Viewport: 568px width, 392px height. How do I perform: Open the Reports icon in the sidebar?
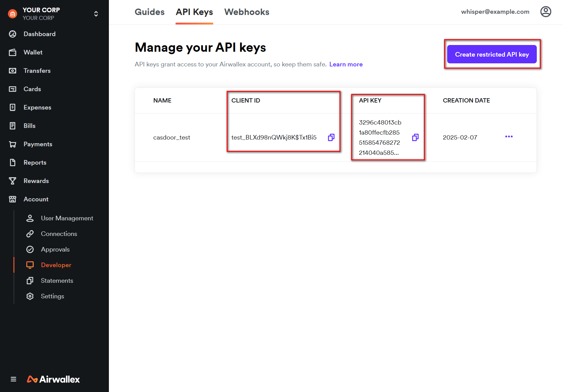[13, 162]
